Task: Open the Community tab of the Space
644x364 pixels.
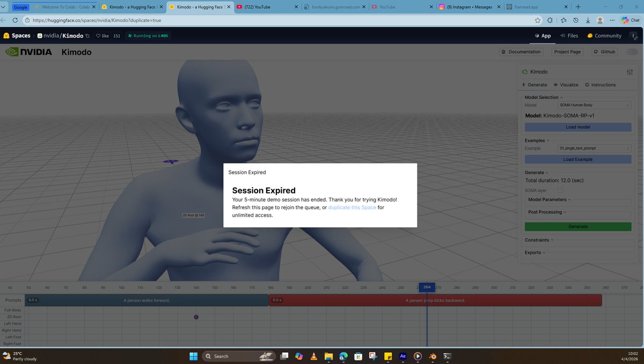Action: tap(604, 36)
